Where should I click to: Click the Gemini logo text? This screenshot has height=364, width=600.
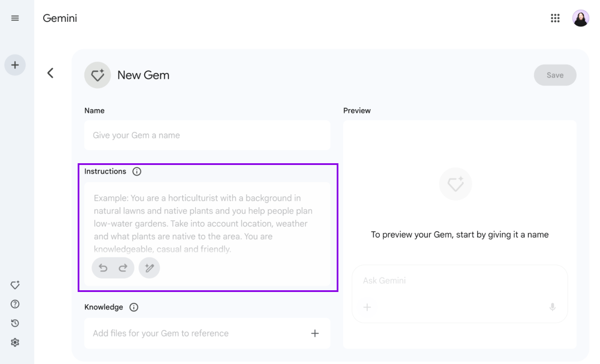click(60, 18)
